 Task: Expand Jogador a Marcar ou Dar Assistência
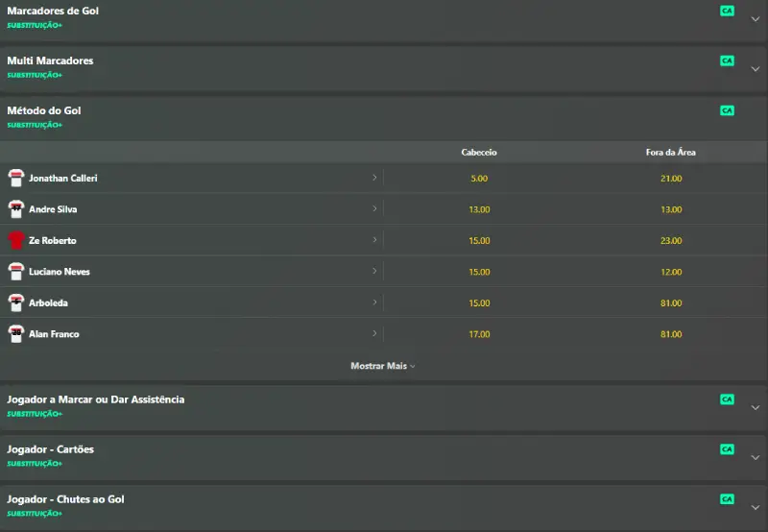click(756, 407)
